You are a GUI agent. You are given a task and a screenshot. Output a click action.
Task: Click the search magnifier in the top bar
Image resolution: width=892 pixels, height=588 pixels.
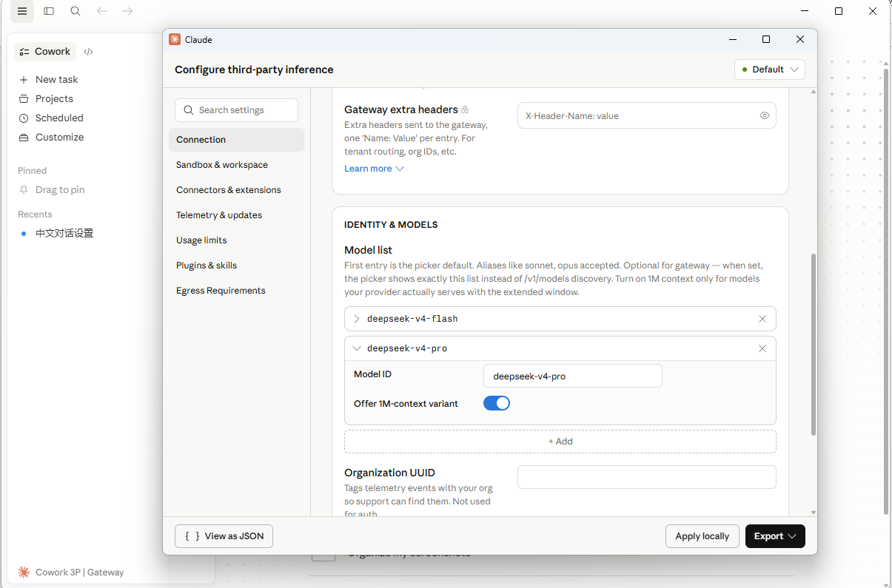coord(76,11)
